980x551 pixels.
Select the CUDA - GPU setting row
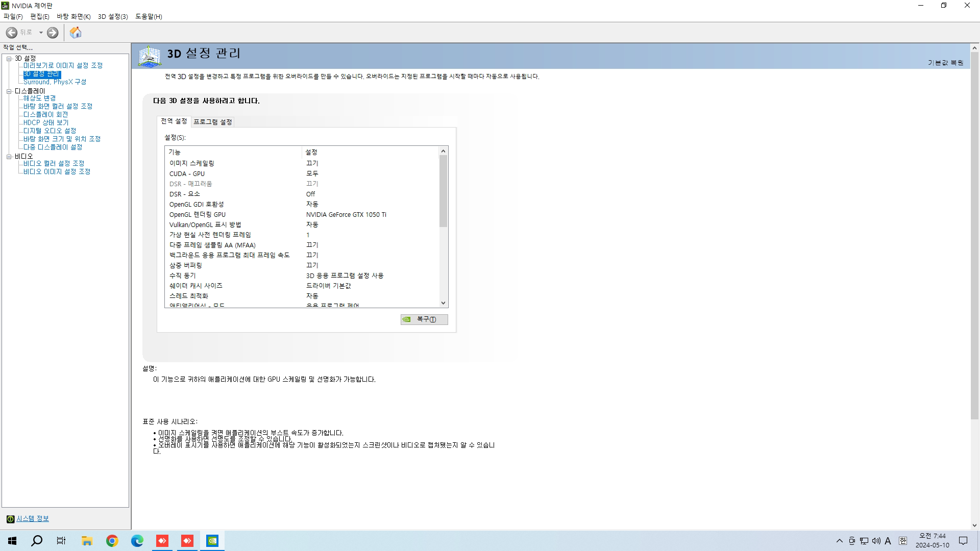click(302, 173)
